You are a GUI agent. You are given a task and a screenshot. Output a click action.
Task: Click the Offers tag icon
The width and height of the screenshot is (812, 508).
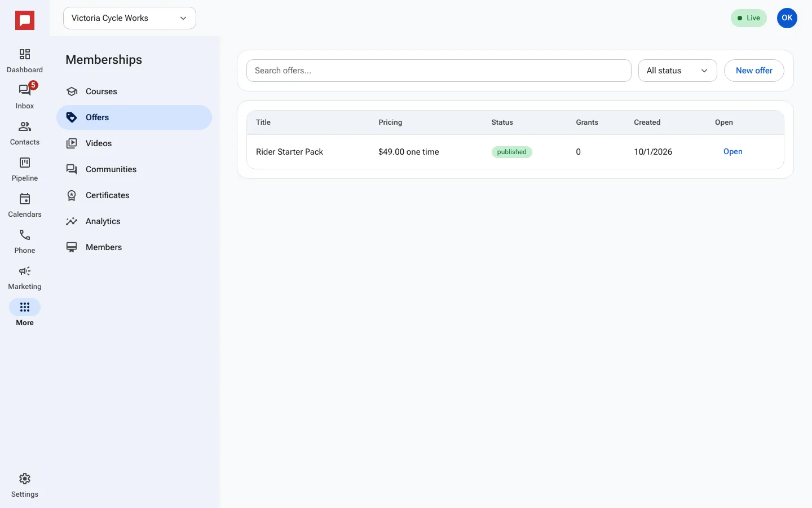coord(72,117)
